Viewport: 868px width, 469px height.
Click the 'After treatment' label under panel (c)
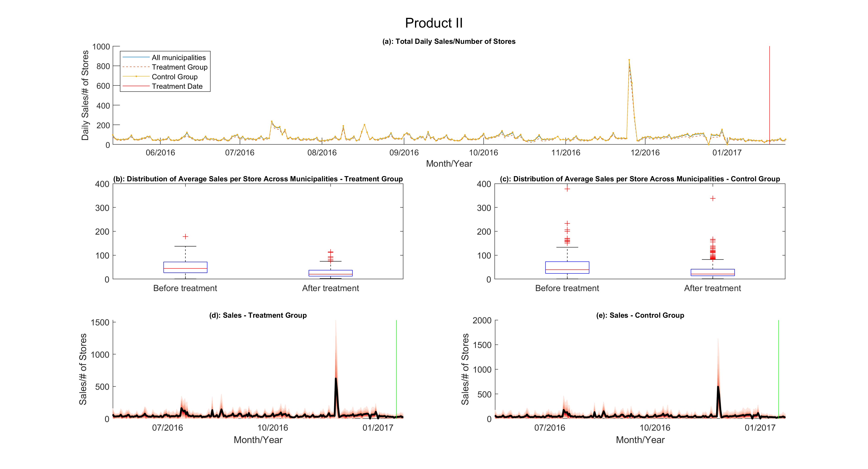click(x=712, y=288)
